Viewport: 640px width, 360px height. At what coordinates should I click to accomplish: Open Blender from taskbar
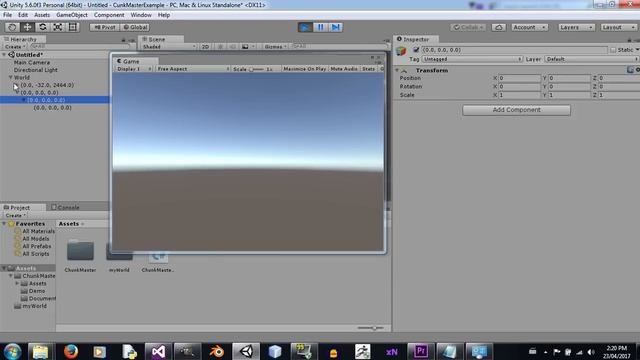(216, 351)
